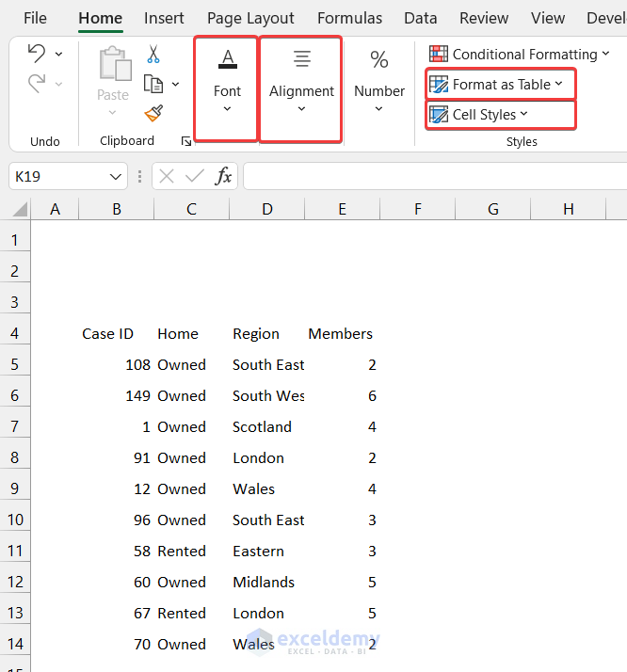Click the Font group icon

(x=228, y=58)
